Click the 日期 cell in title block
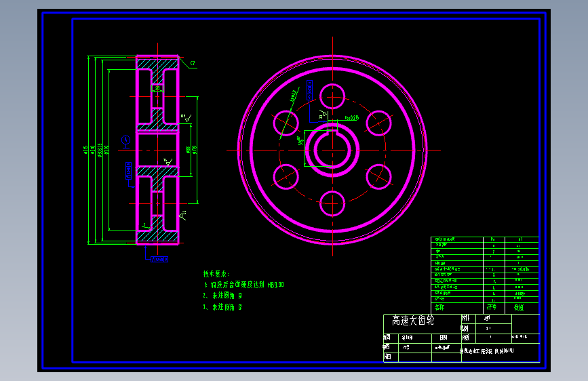 pos(444,338)
